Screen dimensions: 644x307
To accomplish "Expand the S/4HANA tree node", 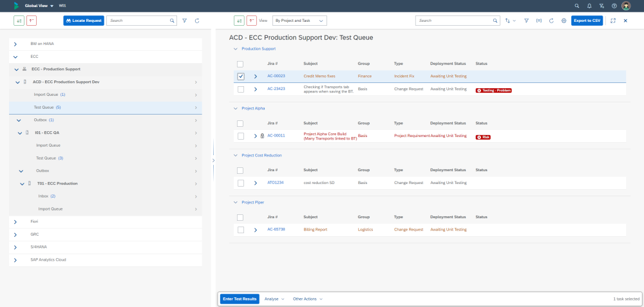I will coord(15,247).
